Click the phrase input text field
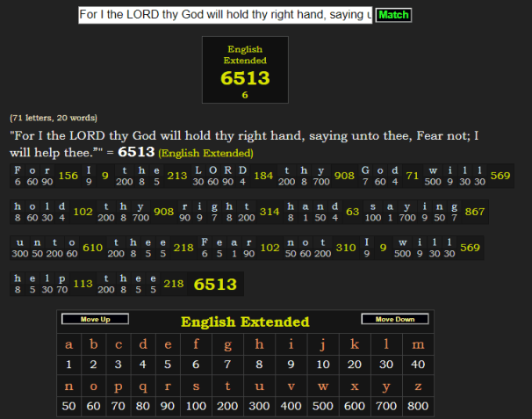Image resolution: width=532 pixels, height=419 pixels. click(x=225, y=15)
